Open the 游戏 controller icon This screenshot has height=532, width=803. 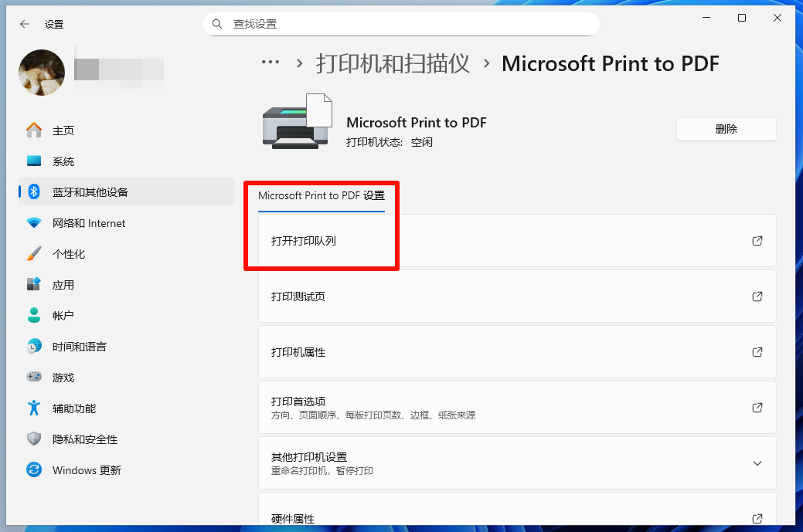pos(34,377)
